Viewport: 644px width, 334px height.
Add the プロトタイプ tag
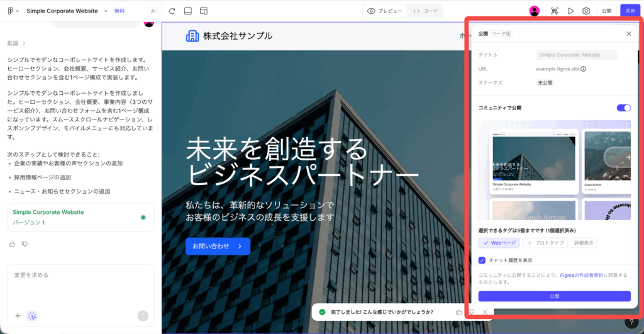point(545,243)
